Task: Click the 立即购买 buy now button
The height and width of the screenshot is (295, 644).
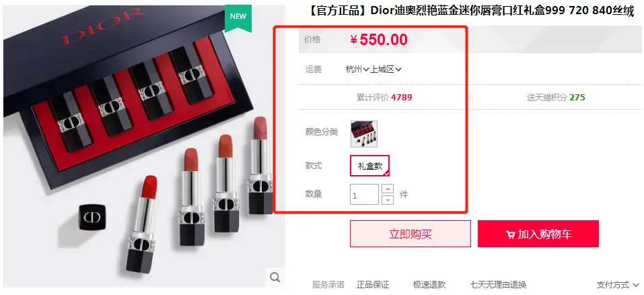Action: coord(410,234)
